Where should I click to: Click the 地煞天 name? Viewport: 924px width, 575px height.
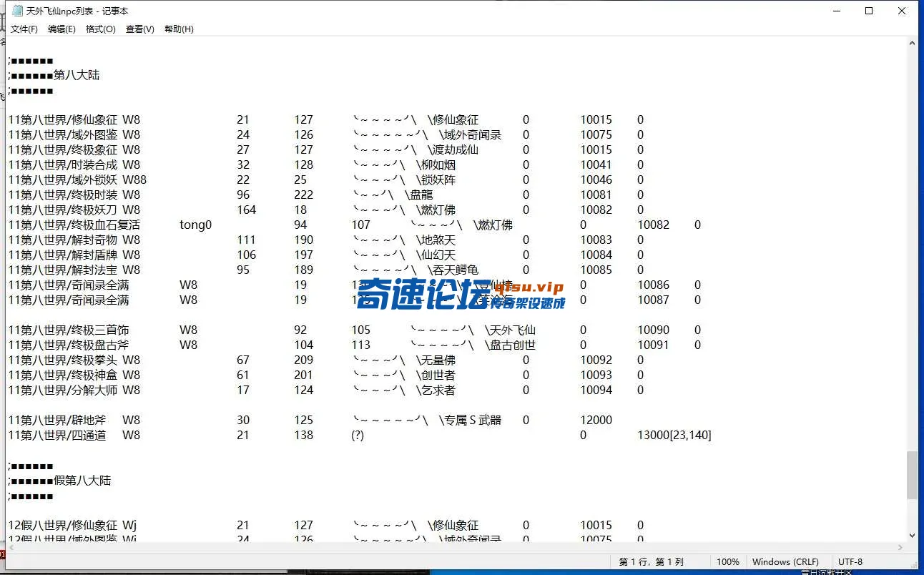tap(438, 240)
